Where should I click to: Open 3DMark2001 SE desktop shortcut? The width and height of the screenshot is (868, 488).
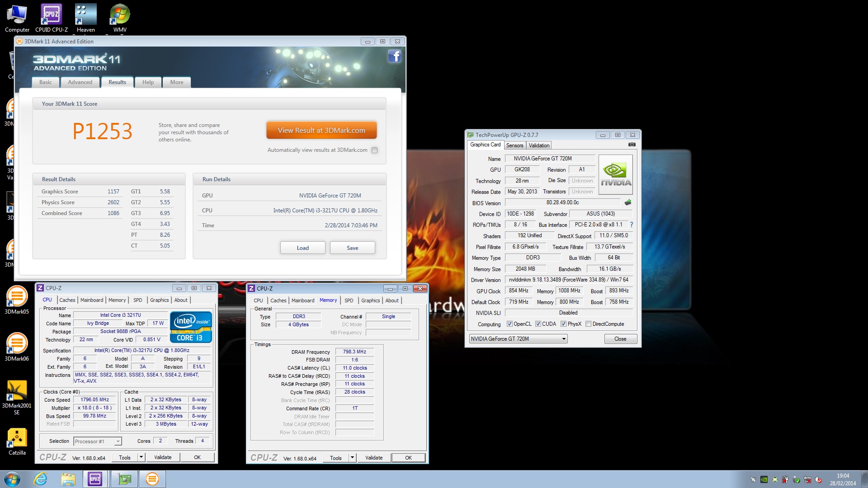pyautogui.click(x=17, y=397)
